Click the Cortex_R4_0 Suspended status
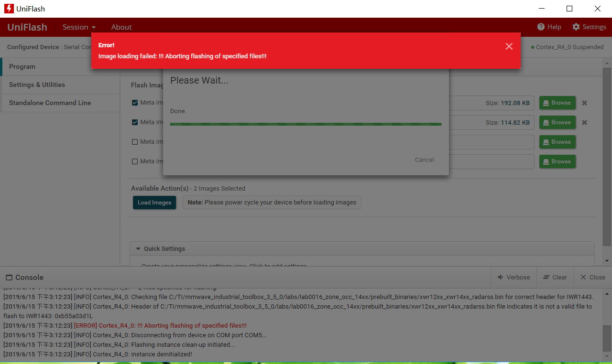 tap(567, 47)
